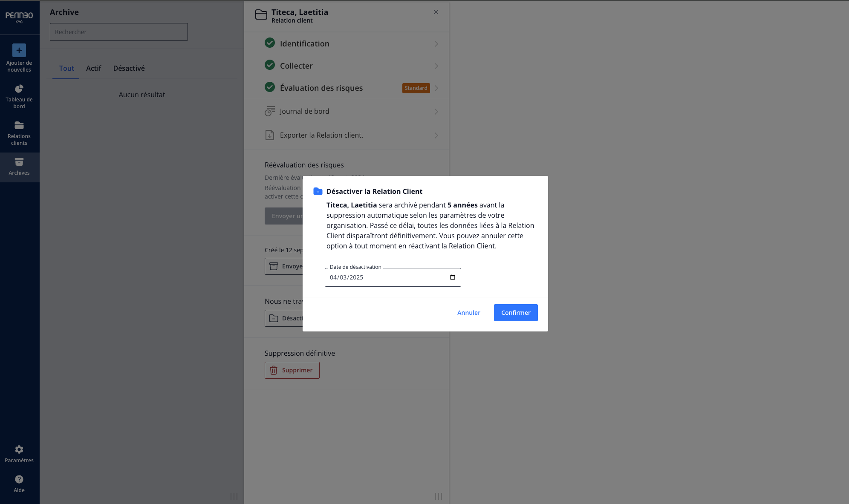
Task: Open Aide help icon
Action: tap(19, 479)
